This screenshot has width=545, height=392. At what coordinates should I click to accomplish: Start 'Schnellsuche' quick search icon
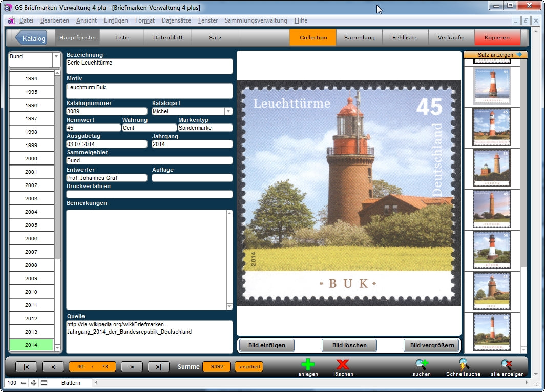pos(463,365)
